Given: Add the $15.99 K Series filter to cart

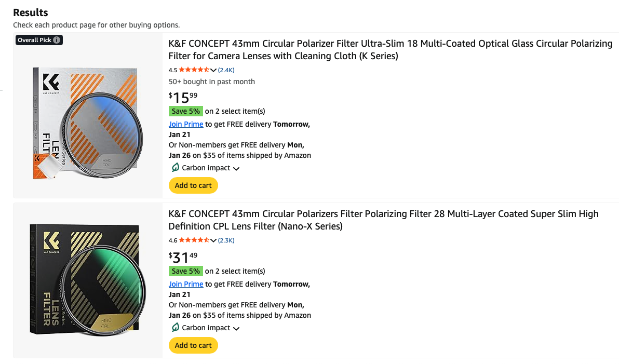Looking at the screenshot, I should click(193, 185).
